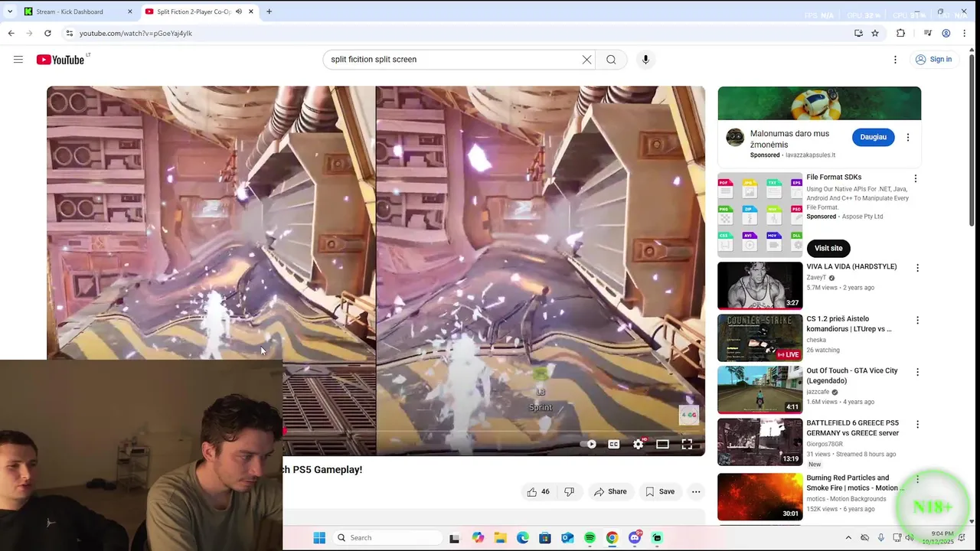Viewport: 980px width, 551px height.
Task: Open options for File Format SDKs ad
Action: coord(915,178)
